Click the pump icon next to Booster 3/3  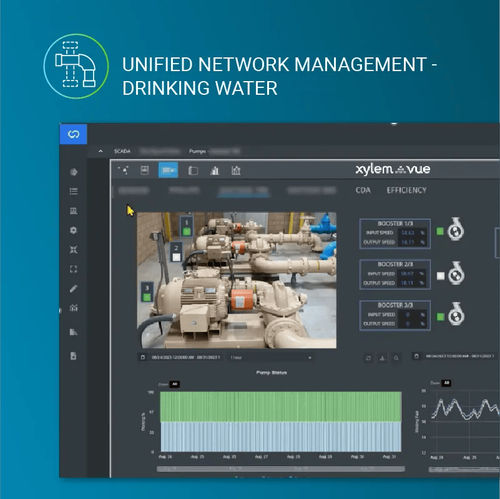[456, 314]
